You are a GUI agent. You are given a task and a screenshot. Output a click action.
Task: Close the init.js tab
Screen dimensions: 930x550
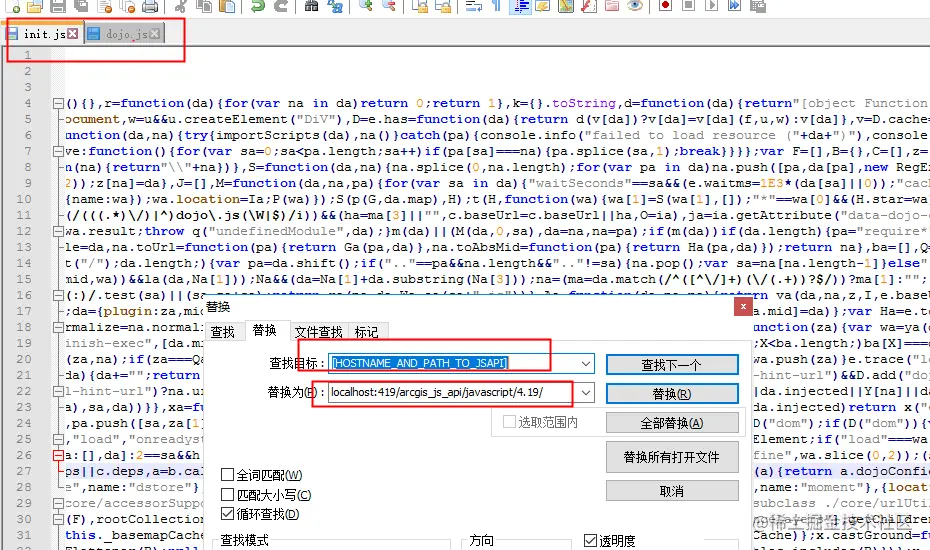click(72, 34)
